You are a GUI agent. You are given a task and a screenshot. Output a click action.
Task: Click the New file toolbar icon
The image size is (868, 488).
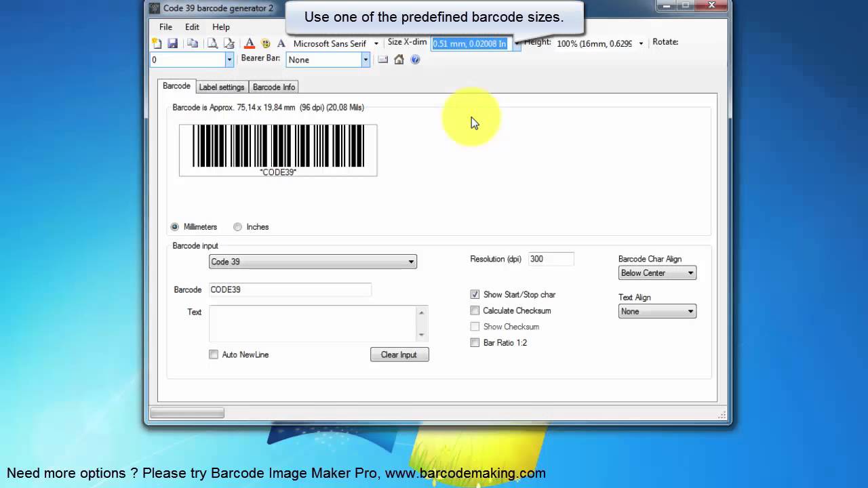[x=157, y=43]
